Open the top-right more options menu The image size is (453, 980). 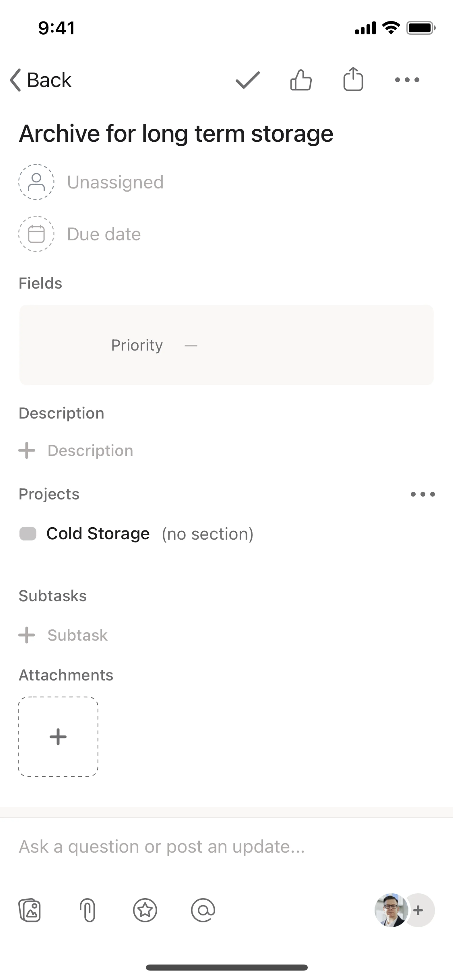(x=407, y=80)
